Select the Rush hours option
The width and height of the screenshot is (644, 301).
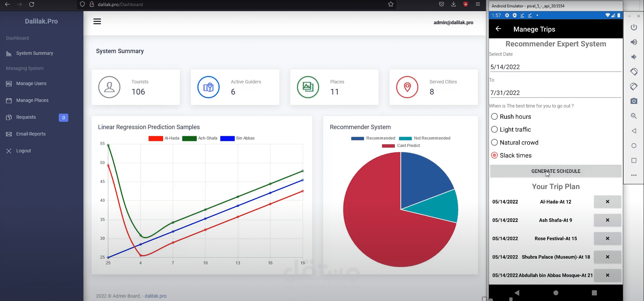coord(511,117)
